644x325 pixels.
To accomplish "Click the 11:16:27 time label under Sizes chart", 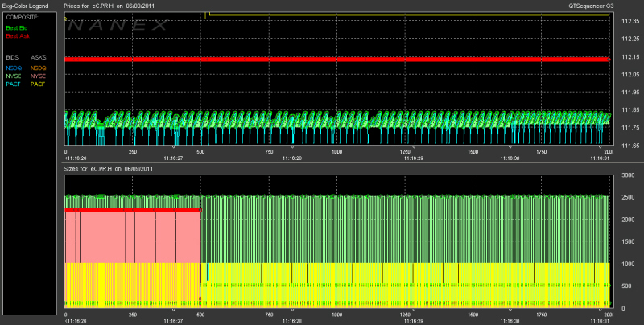I will 173,321.
